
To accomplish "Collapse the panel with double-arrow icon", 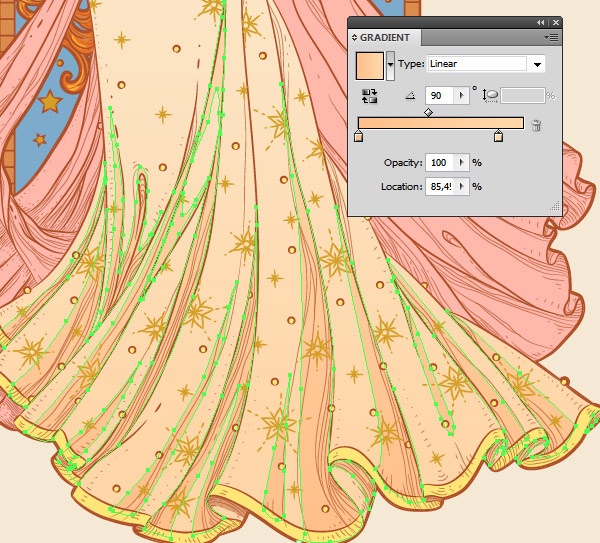I will point(541,22).
